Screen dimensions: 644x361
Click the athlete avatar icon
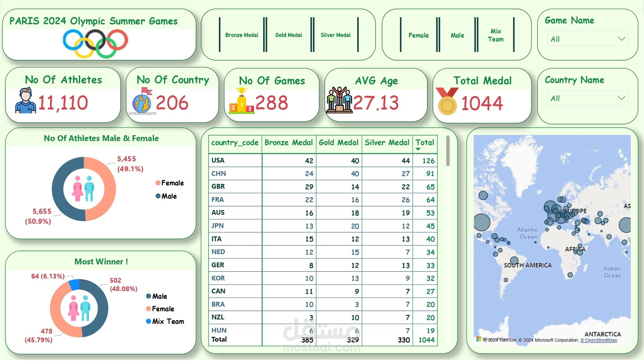point(25,100)
